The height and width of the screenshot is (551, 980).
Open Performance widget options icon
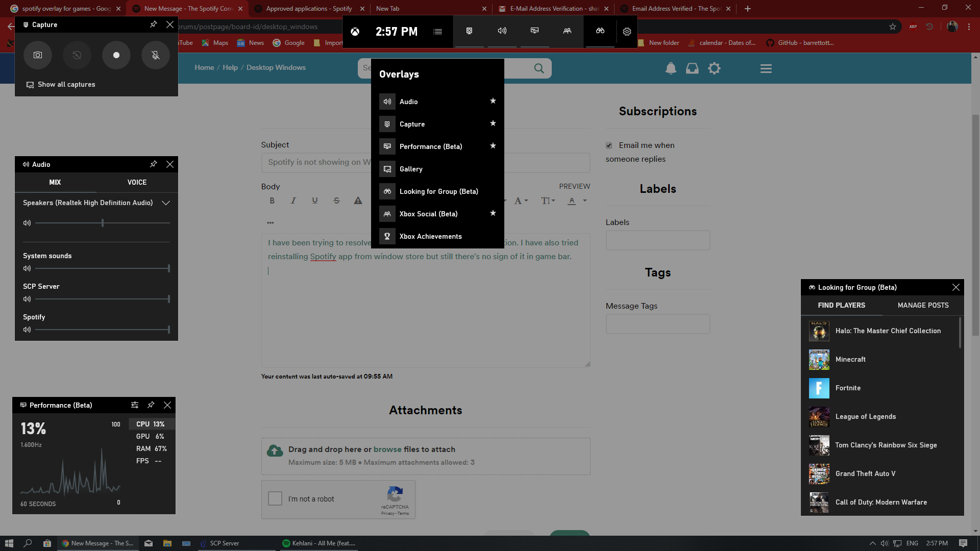[135, 405]
